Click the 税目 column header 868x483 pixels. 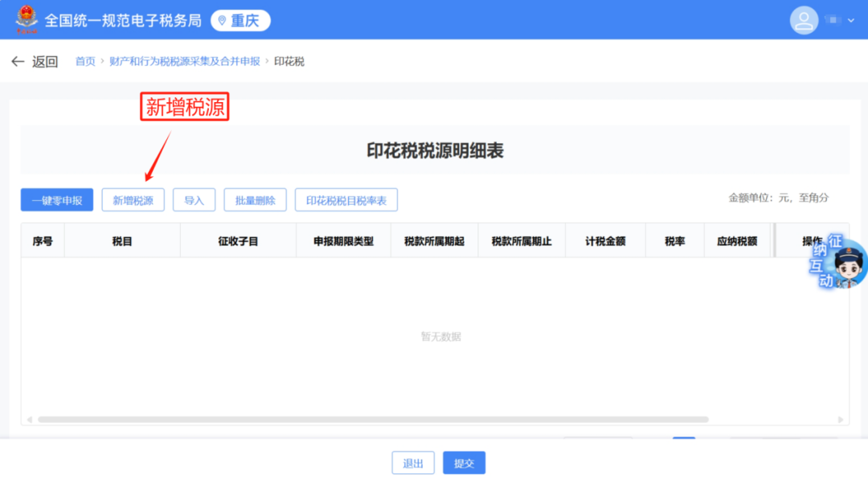[x=122, y=241]
